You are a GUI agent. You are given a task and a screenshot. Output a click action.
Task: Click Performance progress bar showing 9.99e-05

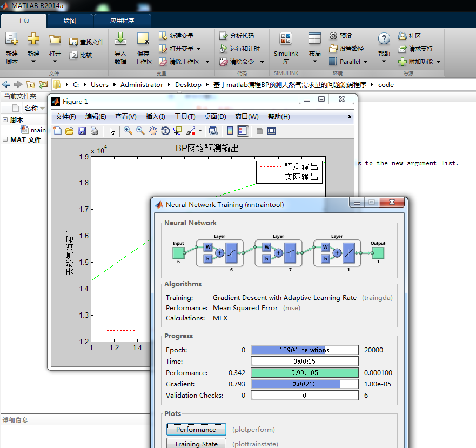point(305,373)
